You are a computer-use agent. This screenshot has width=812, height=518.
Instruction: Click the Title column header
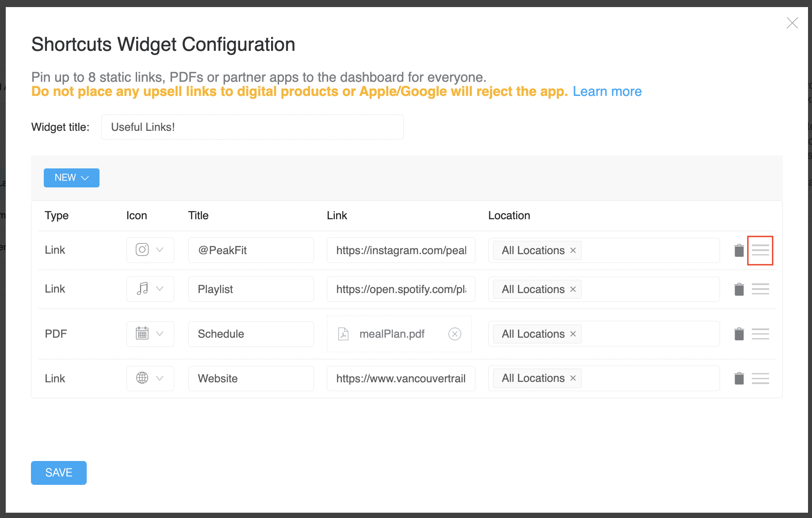198,216
